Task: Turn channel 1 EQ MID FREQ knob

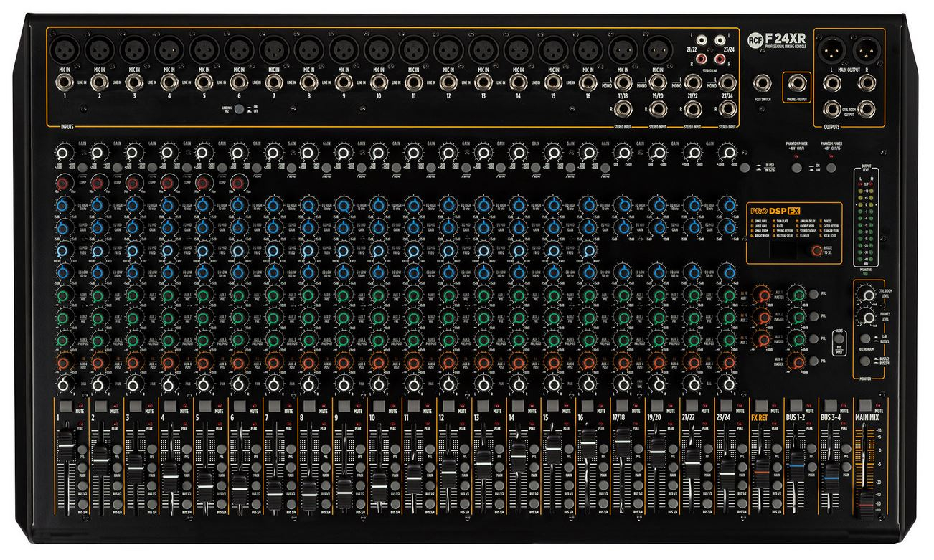Action: pyautogui.click(x=63, y=250)
